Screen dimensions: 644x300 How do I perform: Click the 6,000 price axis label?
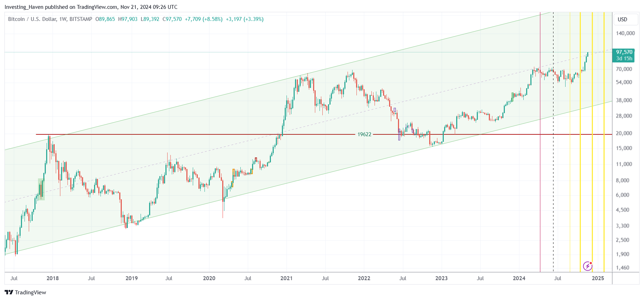tap(622, 195)
